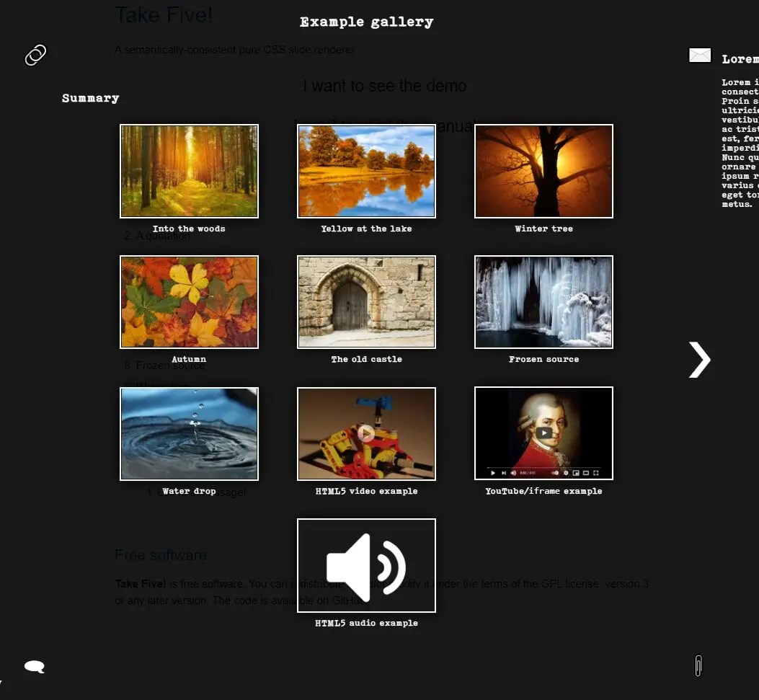This screenshot has height=700, width=759.
Task: Enable theater mode on the YouTube player
Action: (x=586, y=473)
